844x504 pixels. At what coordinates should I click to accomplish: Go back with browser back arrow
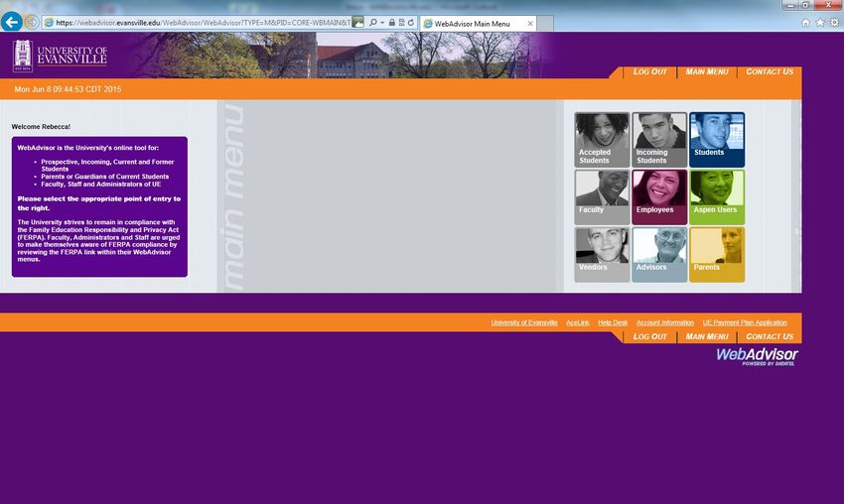pos(12,22)
